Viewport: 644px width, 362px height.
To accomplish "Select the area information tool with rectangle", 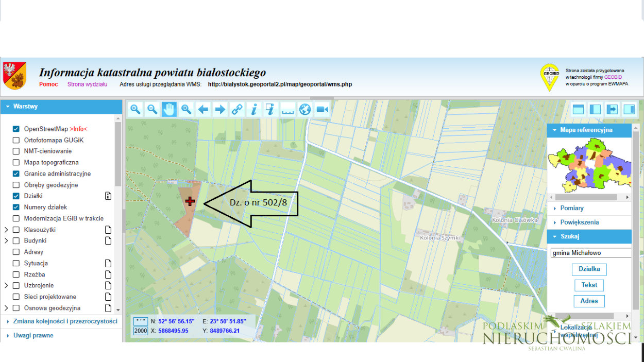I will click(271, 109).
